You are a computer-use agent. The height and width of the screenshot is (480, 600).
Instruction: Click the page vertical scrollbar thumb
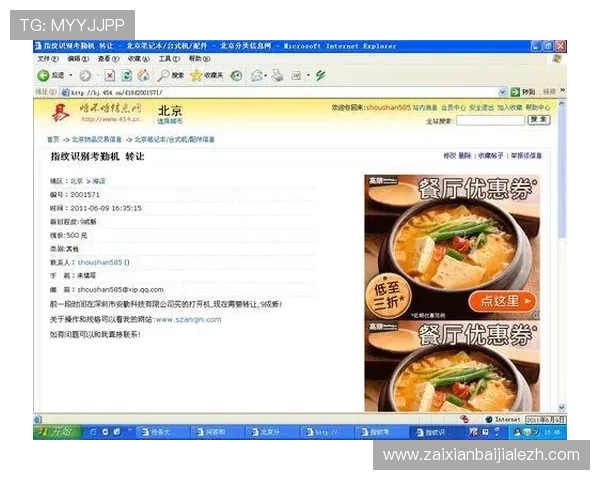pyautogui.click(x=562, y=172)
